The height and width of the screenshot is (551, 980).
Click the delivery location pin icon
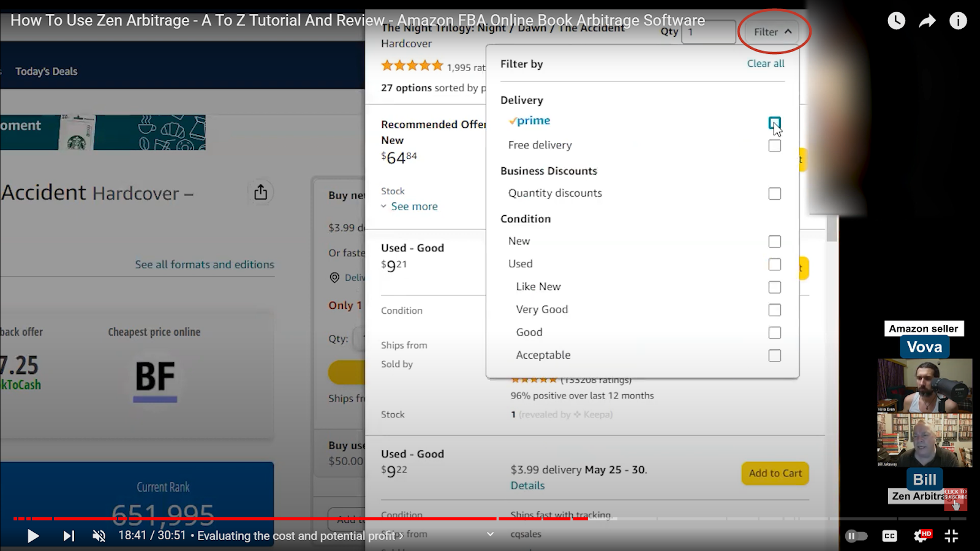point(334,278)
